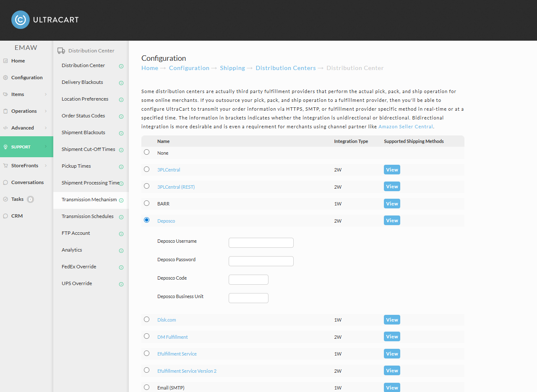Expand the Advanced menu chevron
This screenshot has height=392, width=537.
pyautogui.click(x=46, y=128)
